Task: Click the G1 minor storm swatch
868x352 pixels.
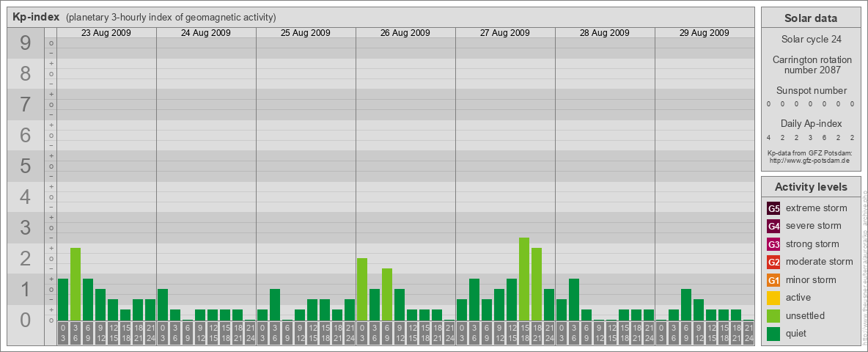Action: coord(773,280)
